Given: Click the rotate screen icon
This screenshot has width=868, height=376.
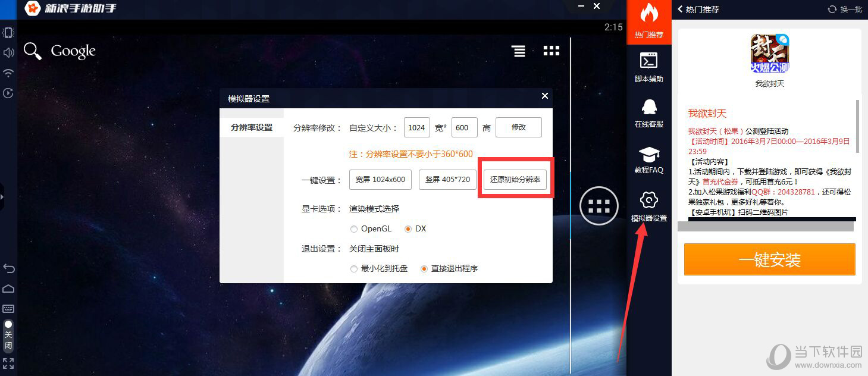Looking at the screenshot, I should pyautogui.click(x=8, y=93).
